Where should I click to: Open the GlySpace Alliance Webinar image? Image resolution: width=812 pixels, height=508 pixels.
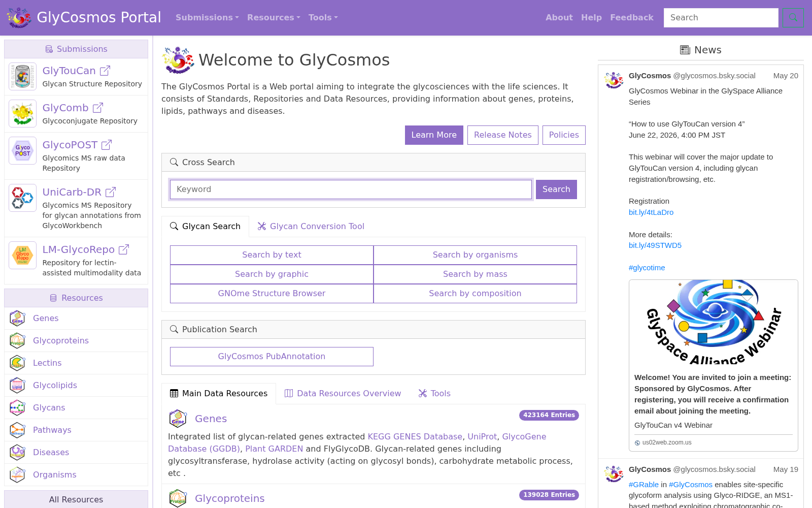pyautogui.click(x=714, y=322)
